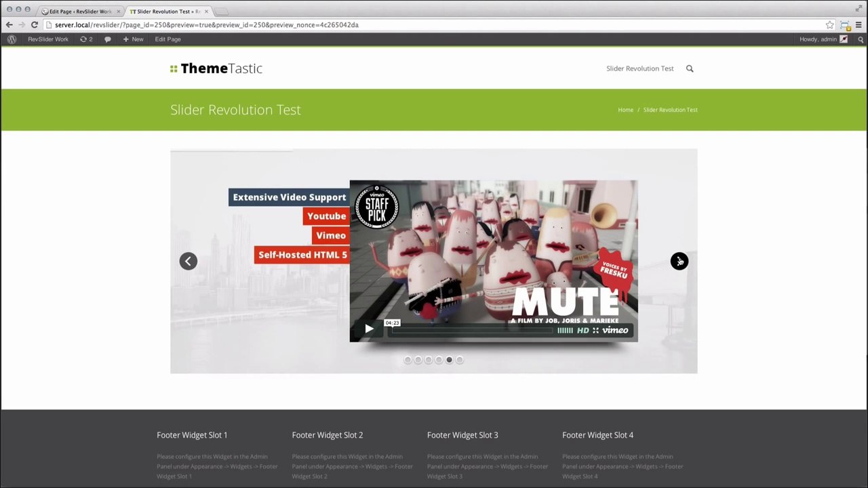Viewport: 868px width, 488px height.
Task: Open the RevSlider Work site menu
Action: pyautogui.click(x=48, y=39)
